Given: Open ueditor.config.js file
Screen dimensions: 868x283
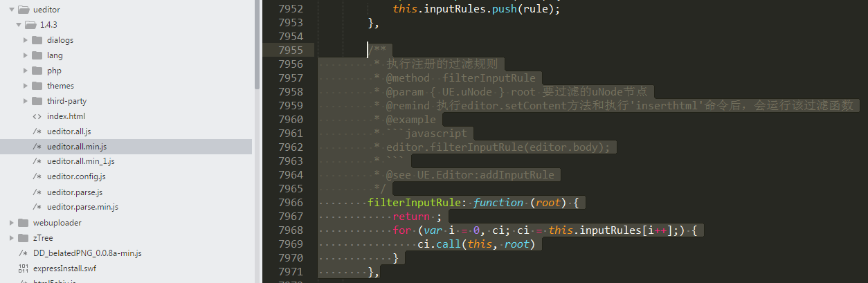Looking at the screenshot, I should click(x=76, y=176).
